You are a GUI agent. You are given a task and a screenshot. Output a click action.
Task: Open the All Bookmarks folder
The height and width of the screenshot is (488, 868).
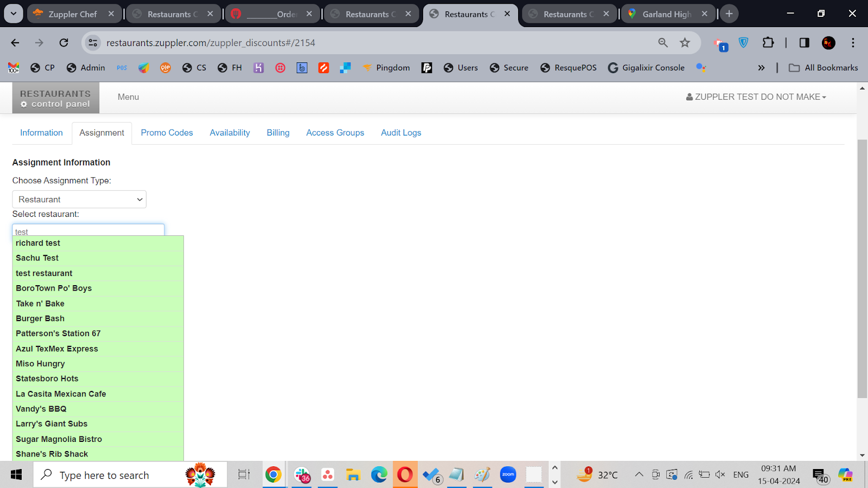pyautogui.click(x=824, y=68)
